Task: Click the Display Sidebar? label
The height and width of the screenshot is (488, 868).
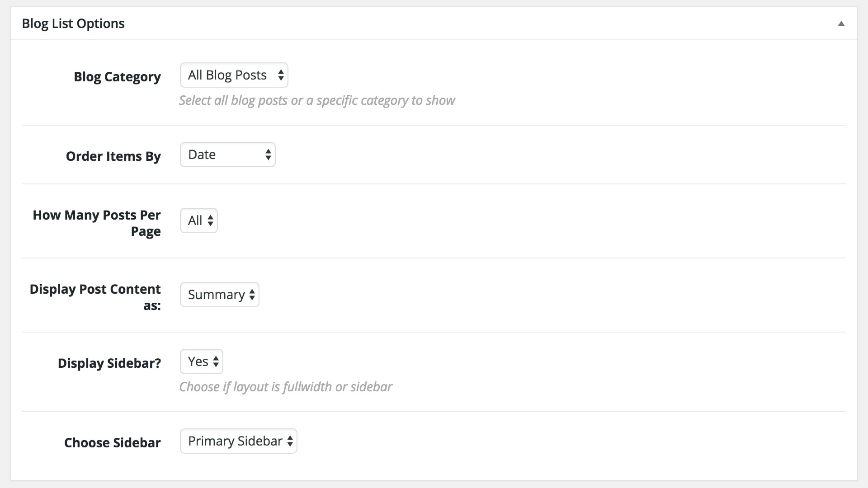Action: click(x=109, y=363)
